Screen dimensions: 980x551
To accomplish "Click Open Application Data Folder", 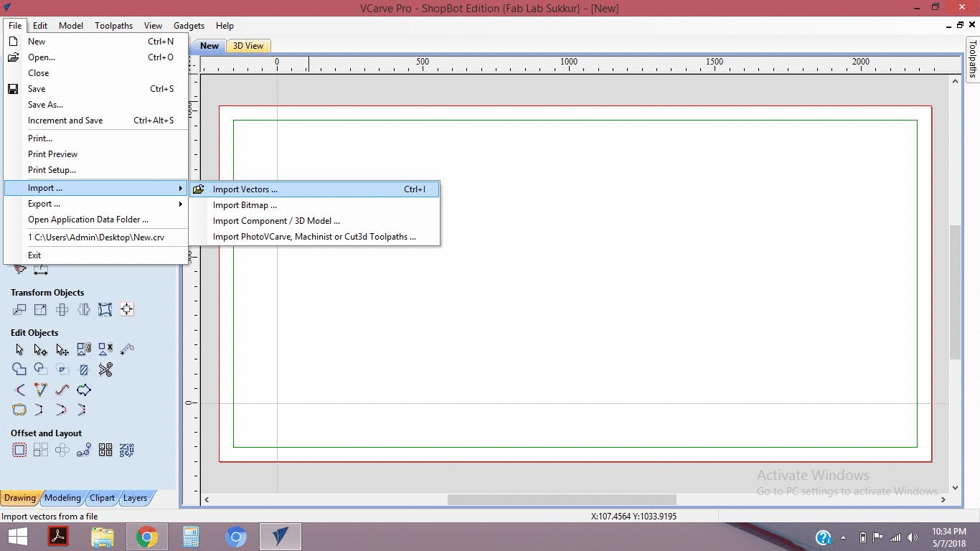I will click(96, 220).
